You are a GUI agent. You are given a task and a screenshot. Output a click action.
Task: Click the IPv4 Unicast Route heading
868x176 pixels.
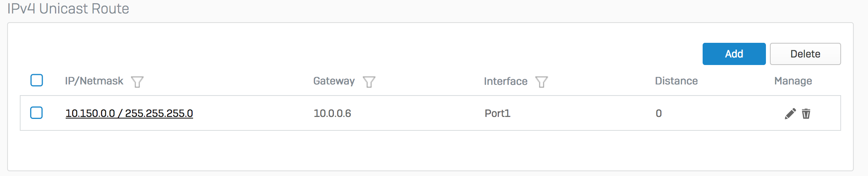pyautogui.click(x=68, y=8)
